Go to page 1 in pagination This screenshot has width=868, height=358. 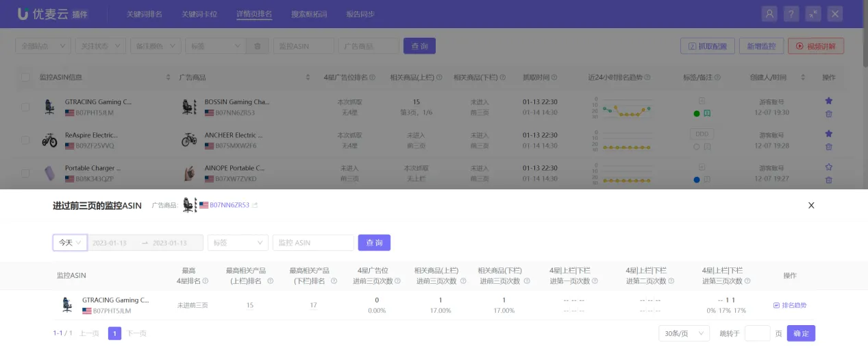[x=114, y=333]
